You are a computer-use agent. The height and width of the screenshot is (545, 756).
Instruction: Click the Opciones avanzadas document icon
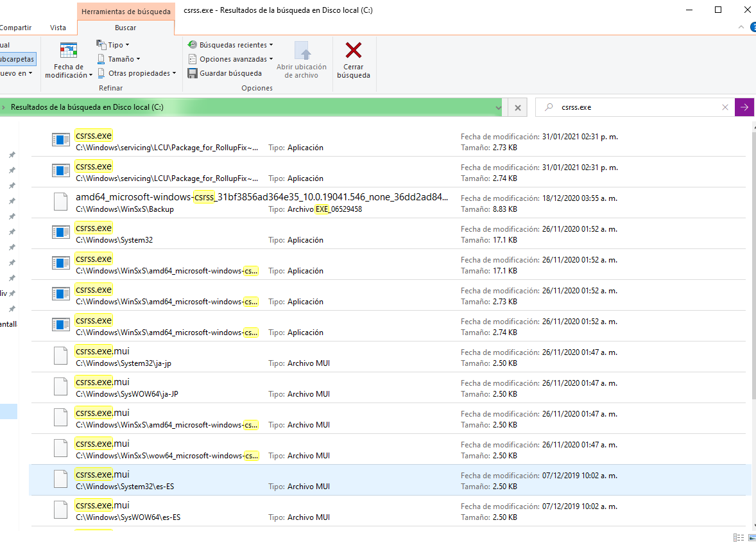pyautogui.click(x=193, y=59)
